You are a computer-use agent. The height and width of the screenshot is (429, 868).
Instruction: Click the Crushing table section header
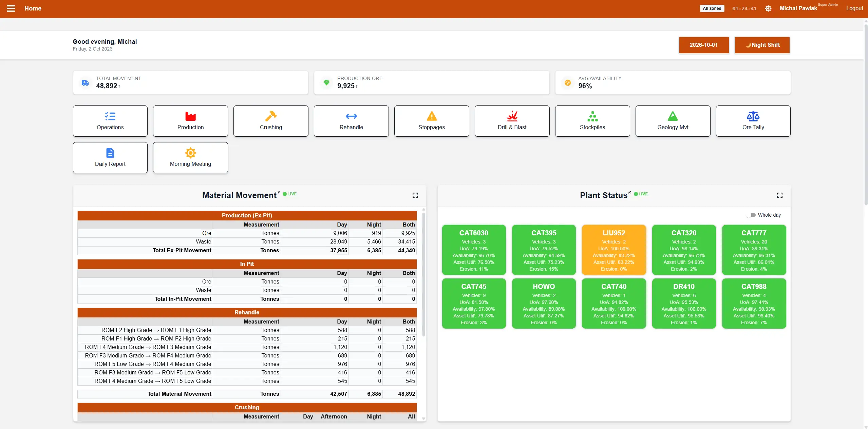tap(247, 407)
